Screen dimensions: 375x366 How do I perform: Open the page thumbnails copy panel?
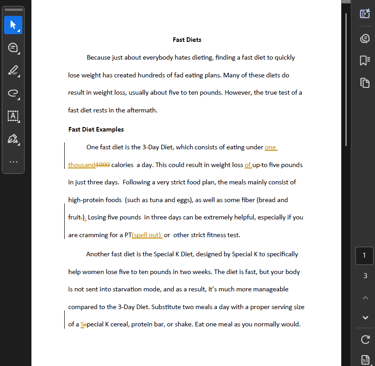pyautogui.click(x=365, y=83)
